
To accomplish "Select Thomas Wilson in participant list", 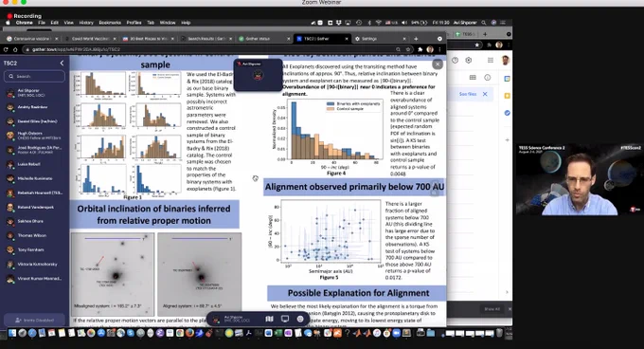I will (x=34, y=235).
